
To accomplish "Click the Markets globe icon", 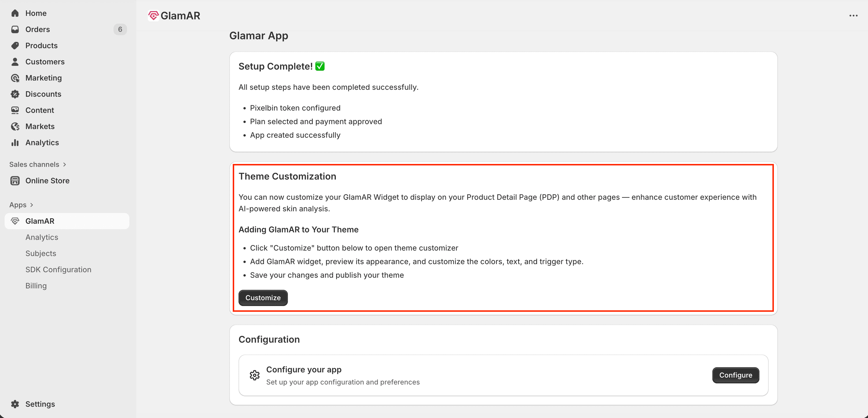I will (15, 126).
